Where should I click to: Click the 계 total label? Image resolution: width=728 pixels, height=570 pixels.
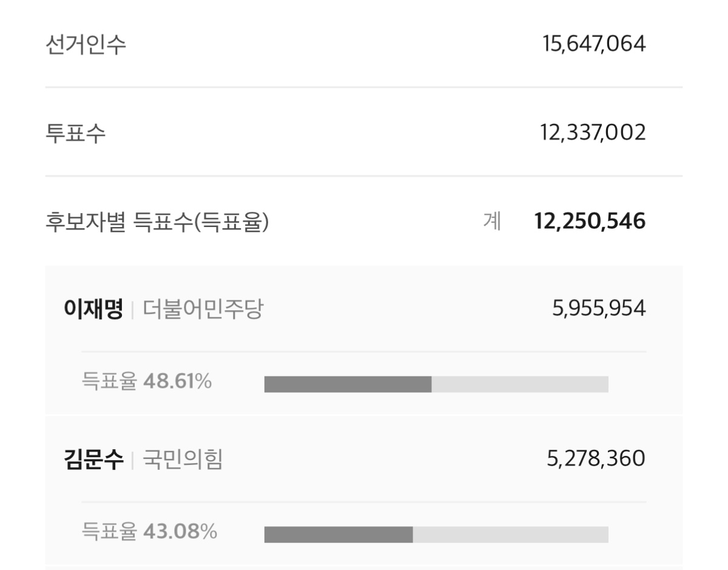491,222
